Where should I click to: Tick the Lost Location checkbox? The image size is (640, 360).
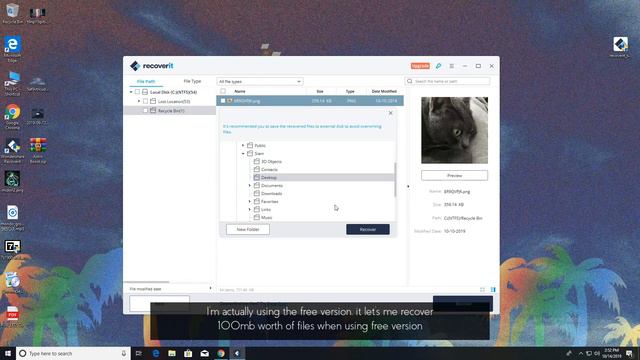pos(145,101)
